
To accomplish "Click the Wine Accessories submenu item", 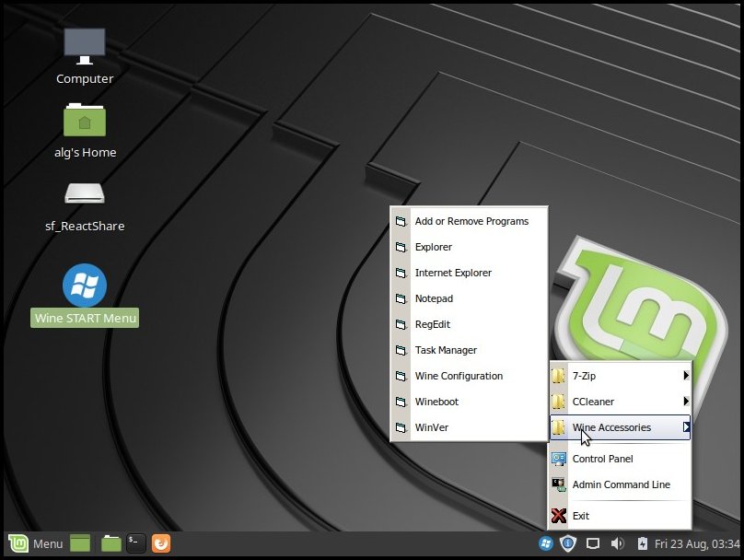I will [x=620, y=427].
